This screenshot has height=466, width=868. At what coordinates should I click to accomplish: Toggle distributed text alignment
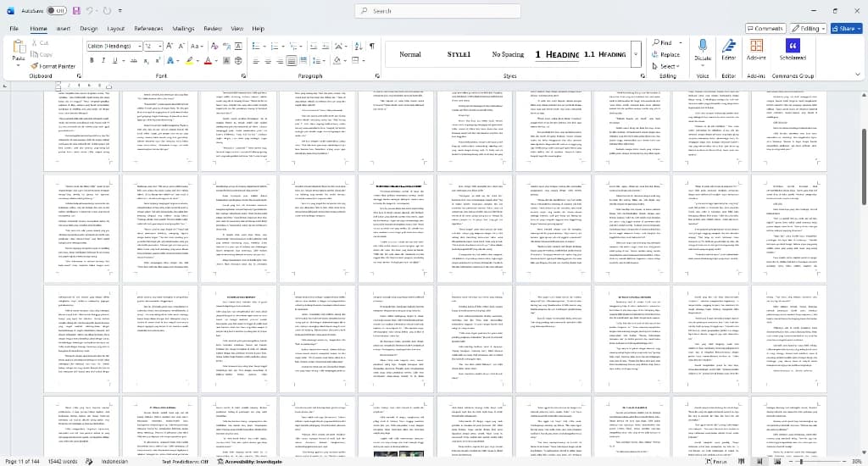[x=303, y=61]
